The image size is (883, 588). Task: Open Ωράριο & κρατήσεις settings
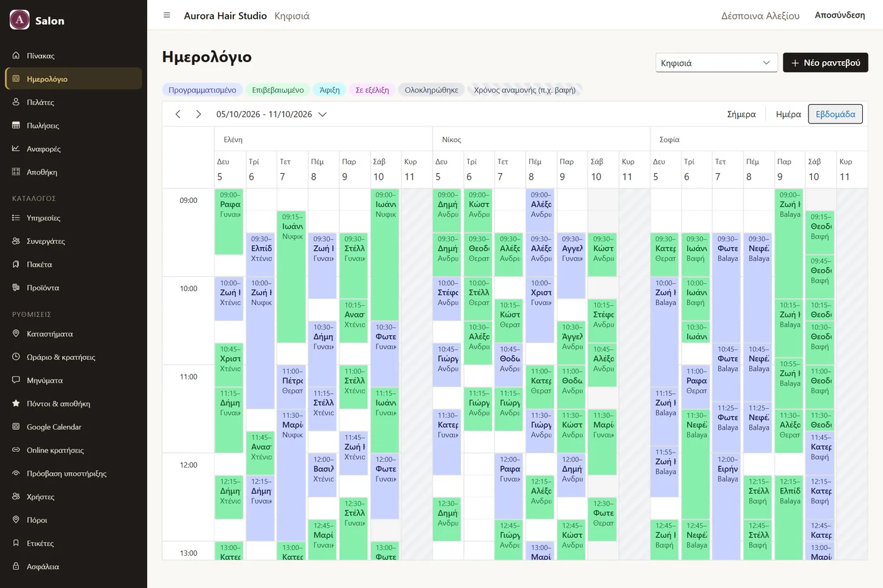pos(73,357)
